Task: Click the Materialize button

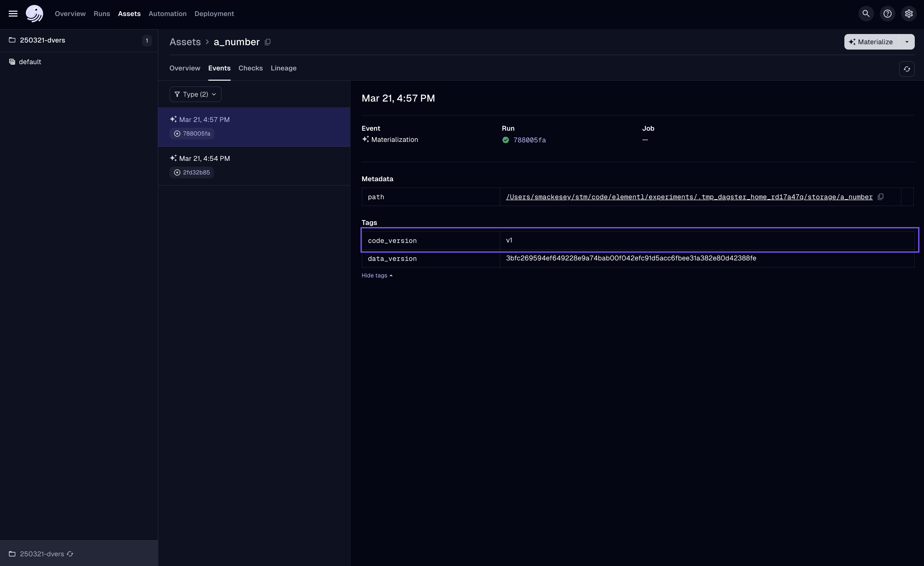Action: click(874, 42)
